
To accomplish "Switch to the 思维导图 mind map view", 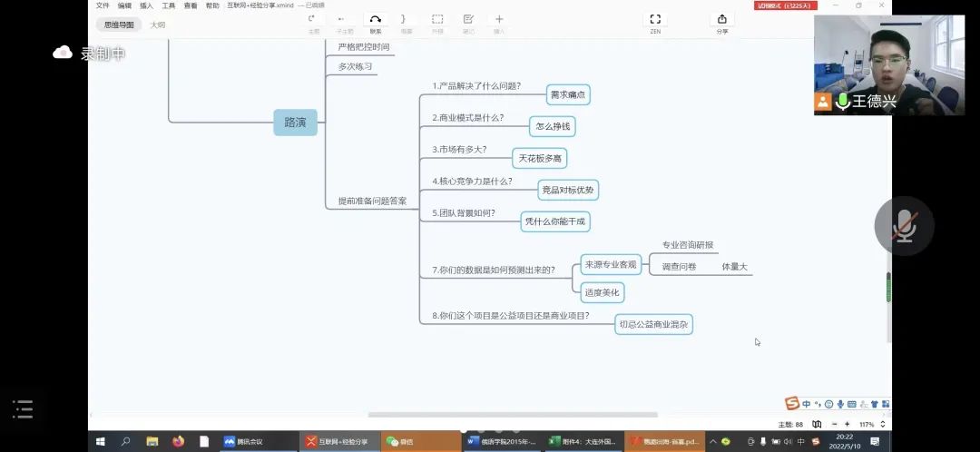I will [119, 25].
